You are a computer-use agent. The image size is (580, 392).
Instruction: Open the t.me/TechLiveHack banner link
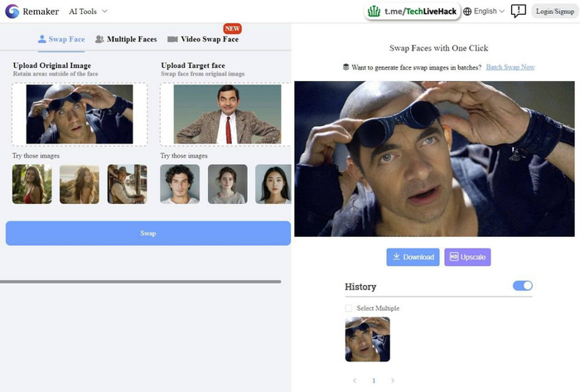tap(412, 12)
